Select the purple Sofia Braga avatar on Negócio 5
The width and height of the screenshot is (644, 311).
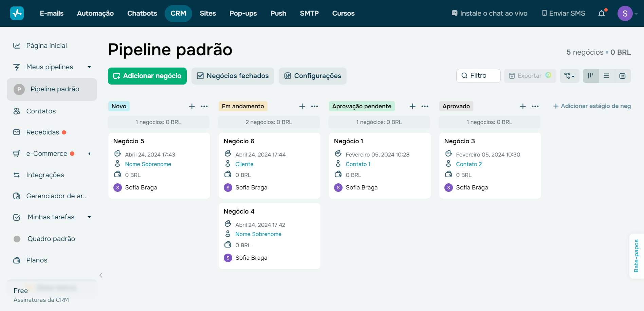coord(117,187)
